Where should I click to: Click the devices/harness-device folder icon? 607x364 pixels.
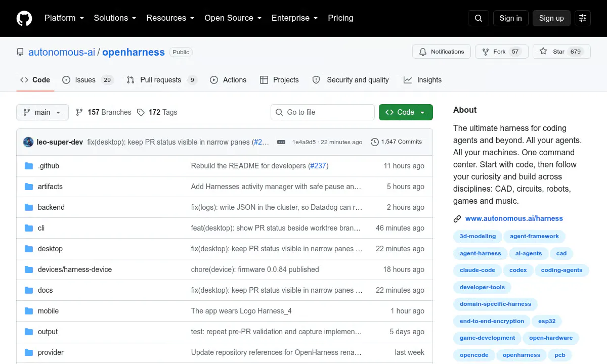click(x=29, y=269)
